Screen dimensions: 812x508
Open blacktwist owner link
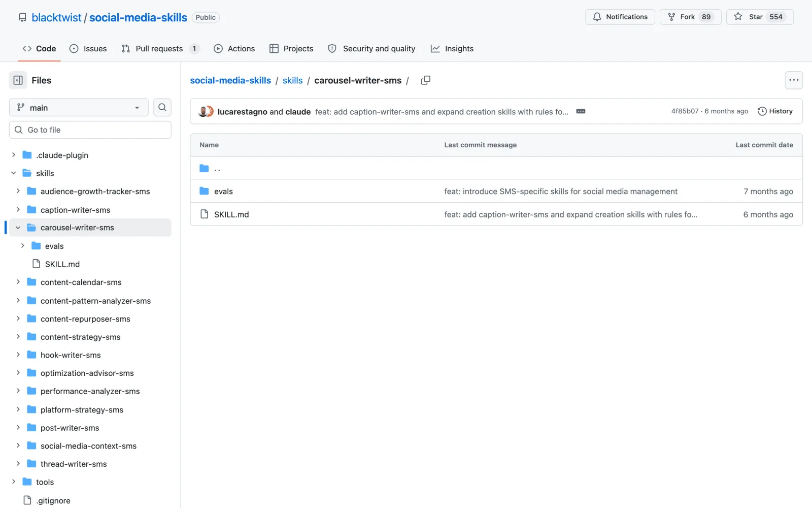(56, 17)
